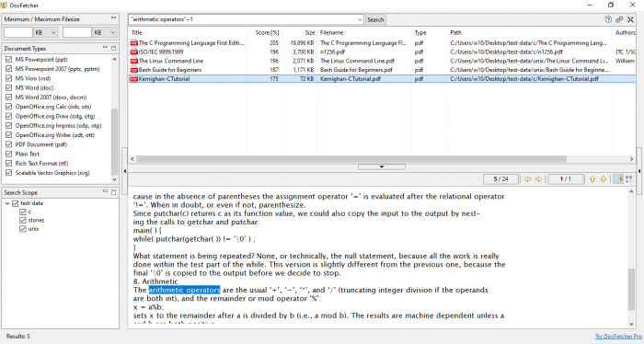Uncheck PDF Document (pdf) type
The width and height of the screenshot is (644, 344).
tap(8, 144)
